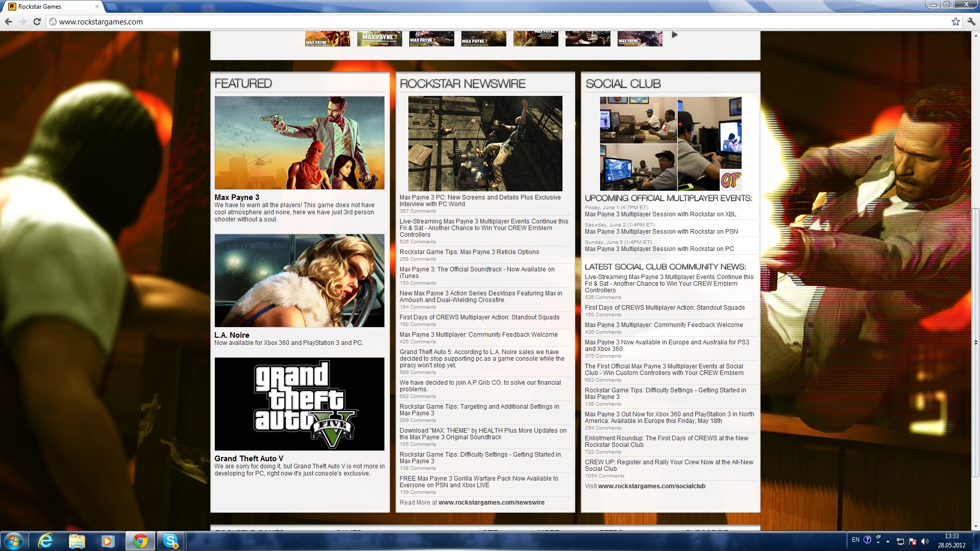Open the EN input language selector
This screenshot has height=551, width=980.
coord(855,540)
